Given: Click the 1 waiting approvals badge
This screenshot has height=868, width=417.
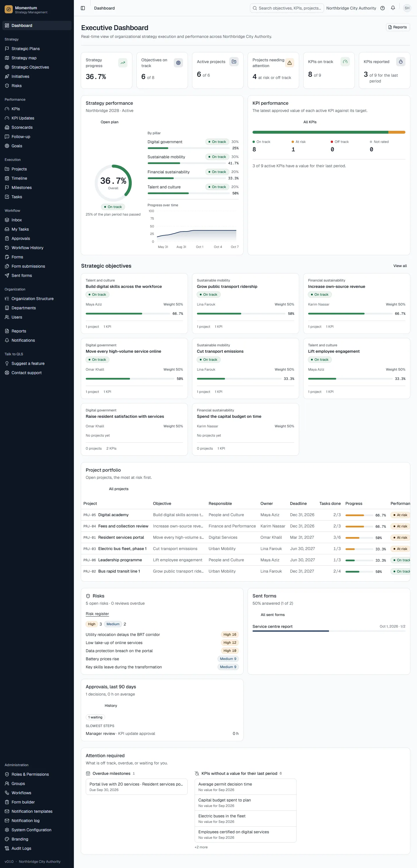Looking at the screenshot, I should point(95,717).
